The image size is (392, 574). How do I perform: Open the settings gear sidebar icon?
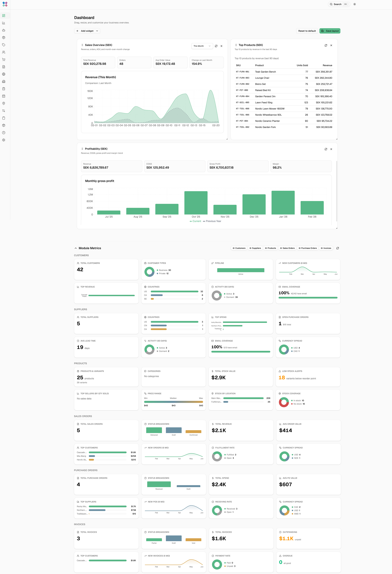pos(4,140)
